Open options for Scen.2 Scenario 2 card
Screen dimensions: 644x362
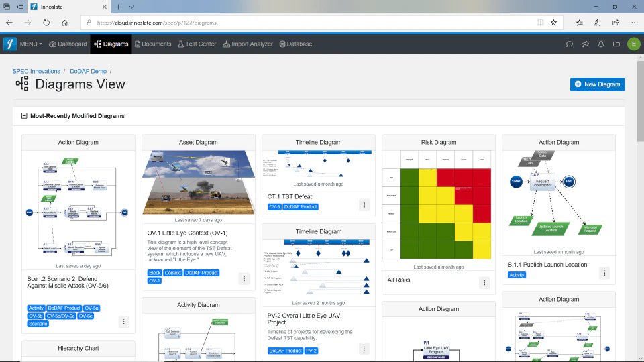coord(123,322)
